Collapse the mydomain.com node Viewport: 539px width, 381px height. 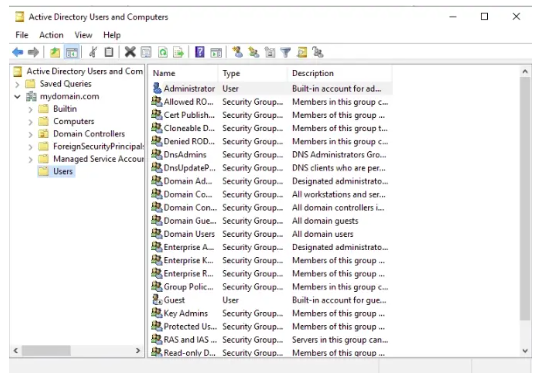(x=17, y=97)
